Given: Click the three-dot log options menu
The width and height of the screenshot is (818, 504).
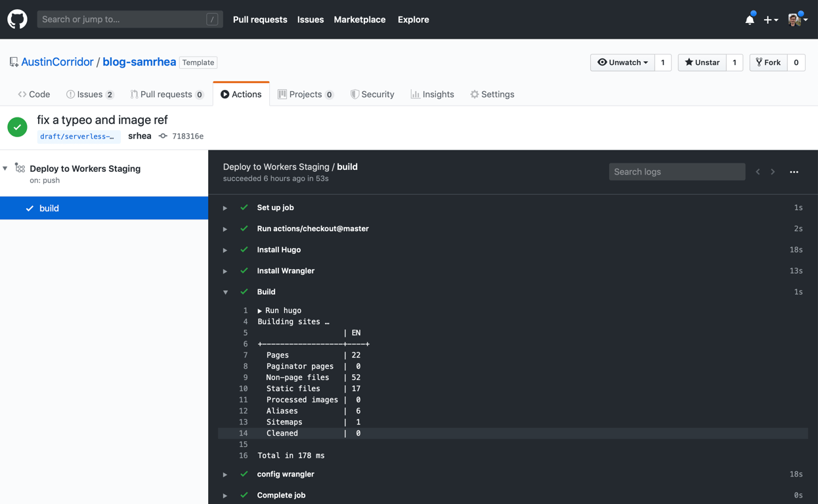Looking at the screenshot, I should click(794, 172).
